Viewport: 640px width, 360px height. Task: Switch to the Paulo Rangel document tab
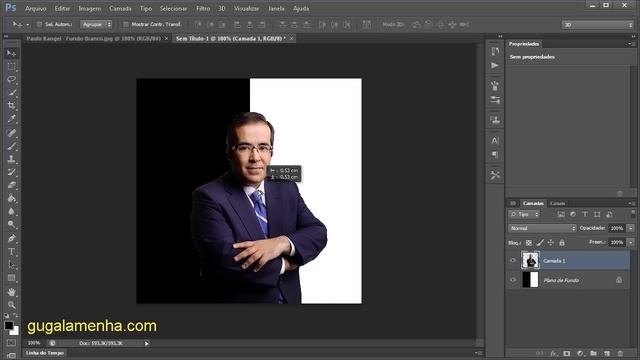click(93, 38)
